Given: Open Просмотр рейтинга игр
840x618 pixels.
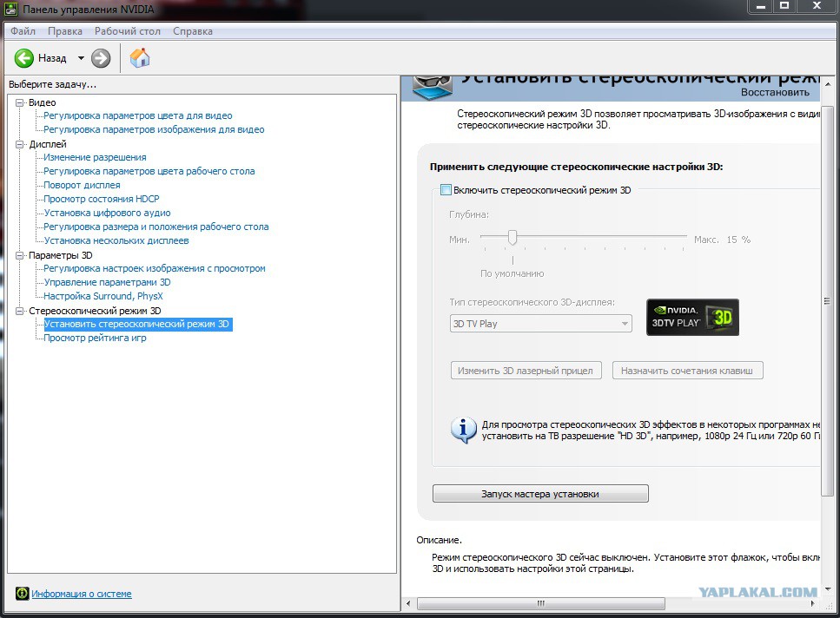Looking at the screenshot, I should pos(95,339).
